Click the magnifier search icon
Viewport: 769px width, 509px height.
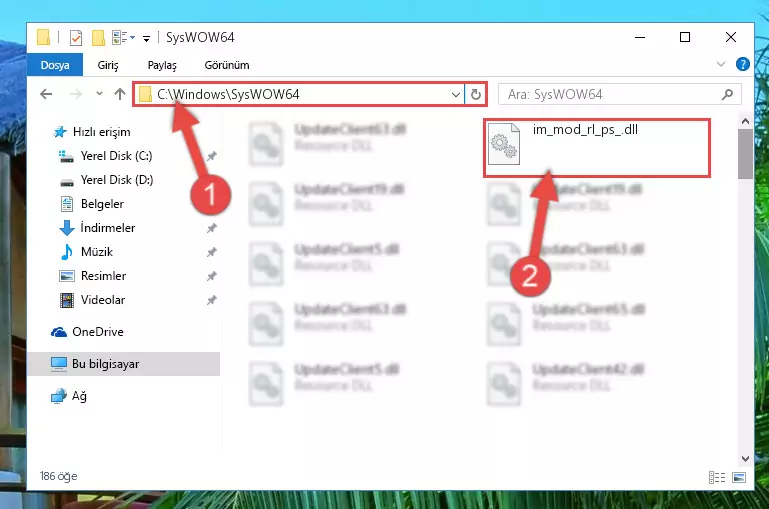click(x=727, y=94)
